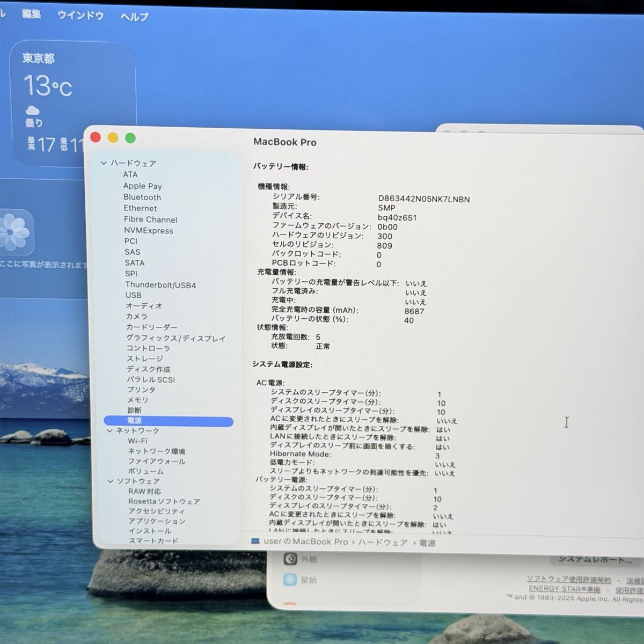Screen dimensions: 644x644
Task: Select メモリ in the sidebar
Action: click(x=138, y=400)
